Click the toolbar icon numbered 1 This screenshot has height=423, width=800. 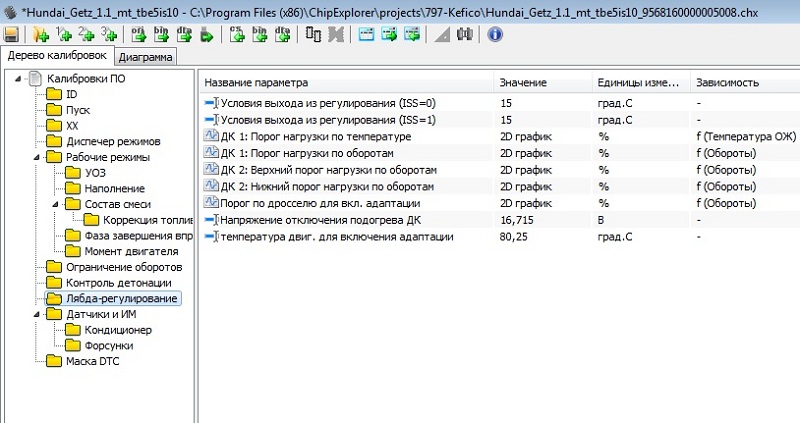(64, 34)
